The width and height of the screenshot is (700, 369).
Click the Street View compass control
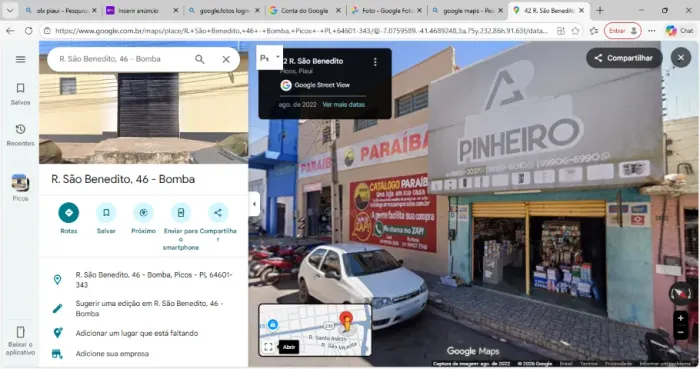680,294
